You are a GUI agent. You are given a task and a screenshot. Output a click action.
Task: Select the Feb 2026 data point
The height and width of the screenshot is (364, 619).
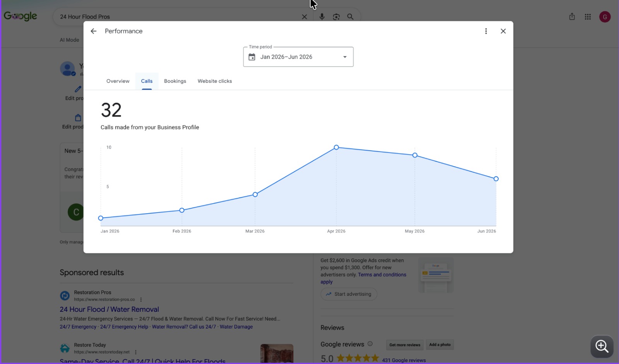click(x=182, y=210)
